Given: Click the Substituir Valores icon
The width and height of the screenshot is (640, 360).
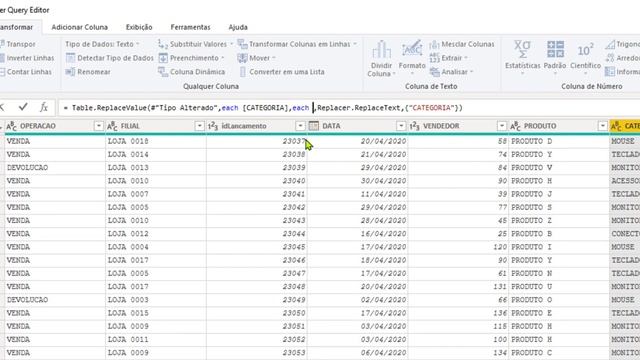Looking at the screenshot, I should (x=163, y=44).
